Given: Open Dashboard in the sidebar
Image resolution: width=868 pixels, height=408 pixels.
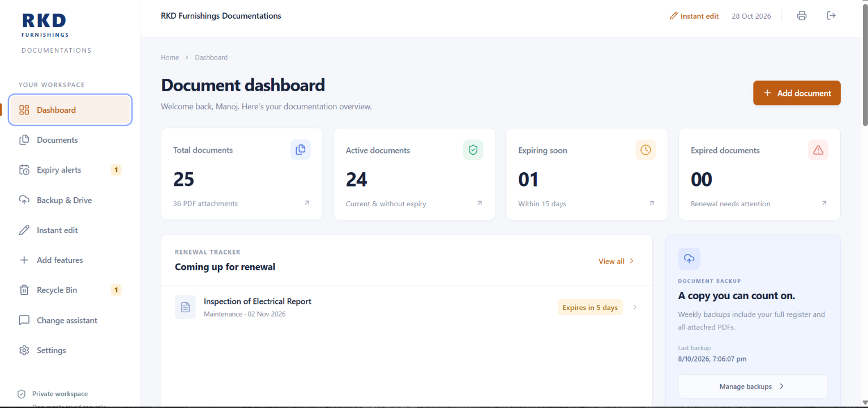Looking at the screenshot, I should pos(70,110).
